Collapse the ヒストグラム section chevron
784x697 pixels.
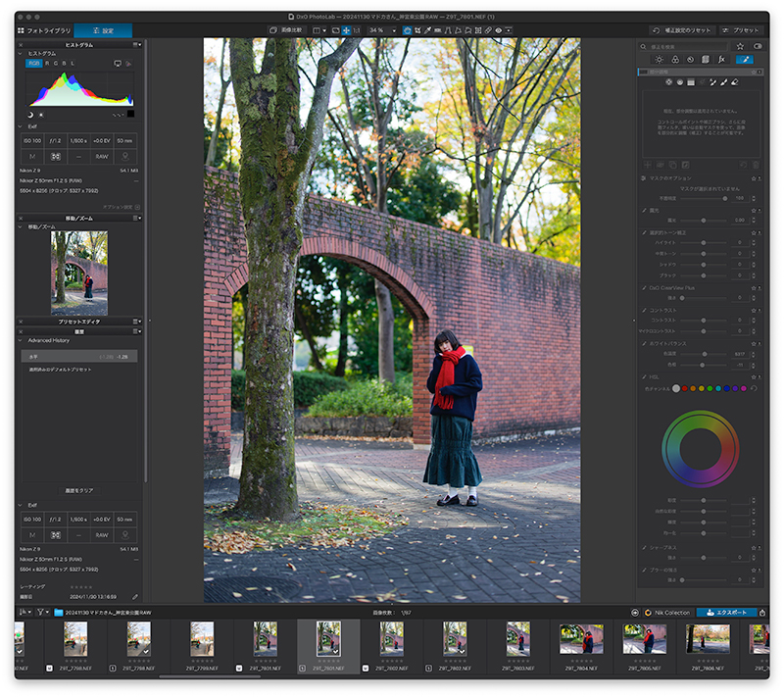21,54
